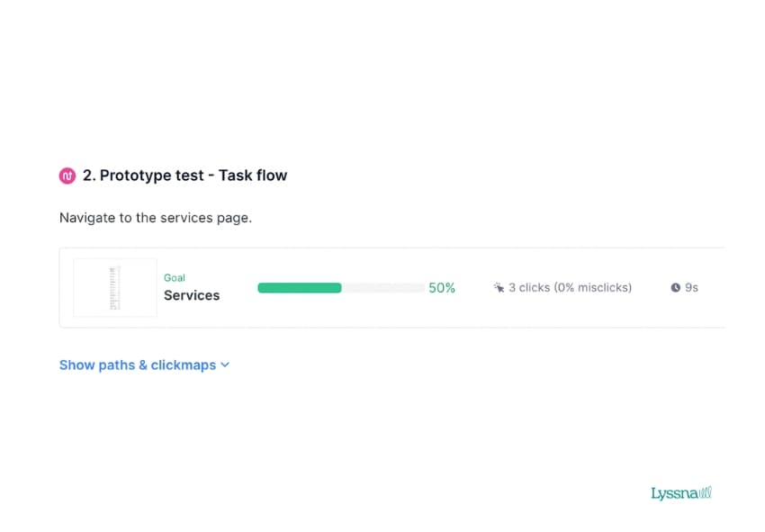Click the green "50%" success value
This screenshot has height=532, width=765.
[441, 287]
